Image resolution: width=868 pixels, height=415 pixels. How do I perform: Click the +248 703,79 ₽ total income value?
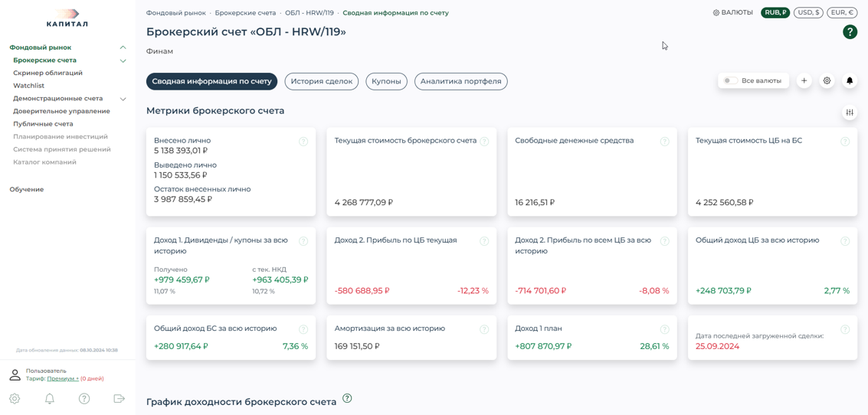[x=724, y=290]
